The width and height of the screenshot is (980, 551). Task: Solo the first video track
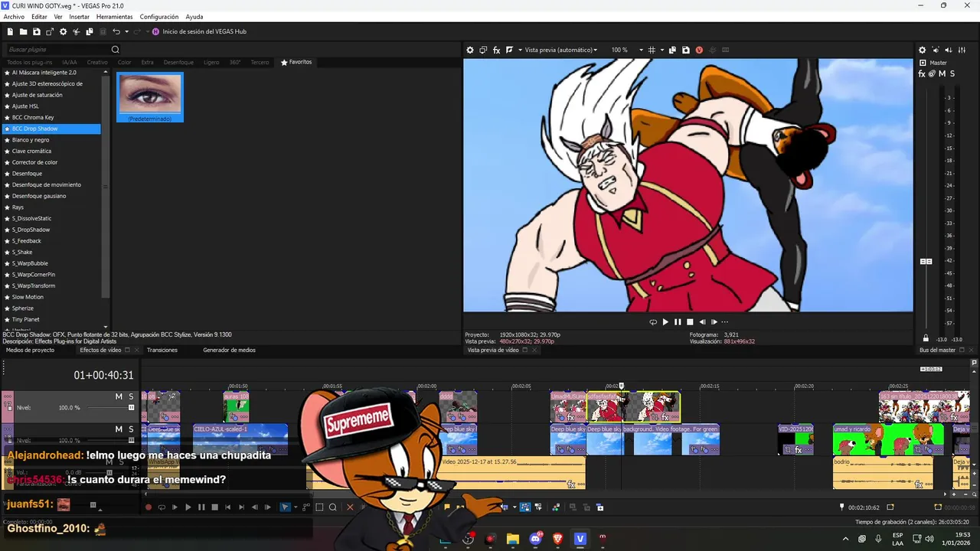(131, 396)
